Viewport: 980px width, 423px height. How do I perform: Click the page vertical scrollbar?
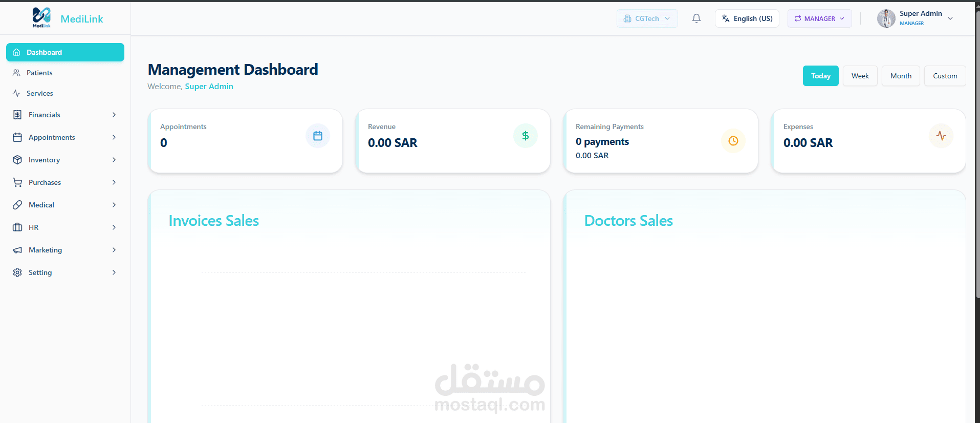[x=977, y=154]
